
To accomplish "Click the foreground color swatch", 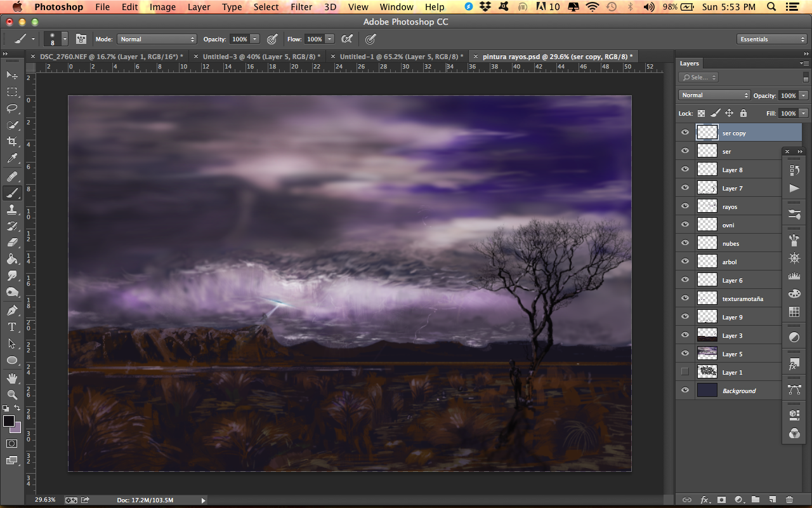I will tap(9, 421).
